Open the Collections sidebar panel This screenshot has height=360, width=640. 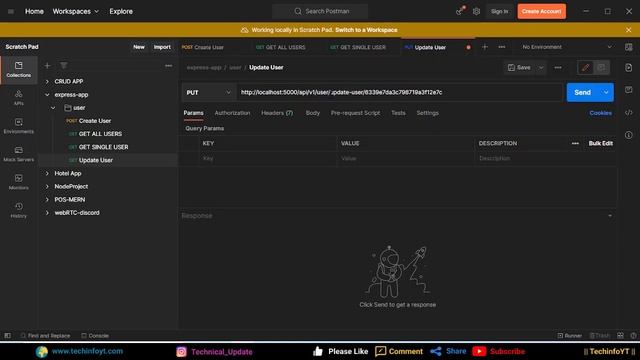[19, 69]
